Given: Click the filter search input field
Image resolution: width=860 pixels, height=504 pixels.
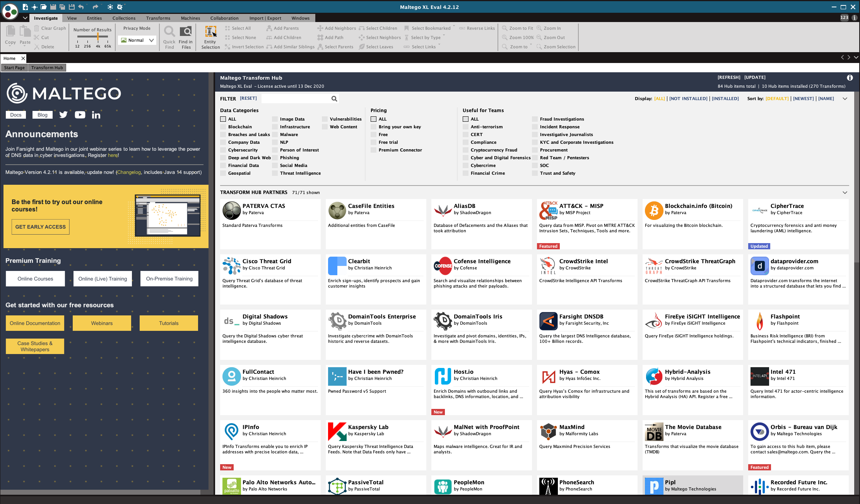Looking at the screenshot, I should 296,99.
